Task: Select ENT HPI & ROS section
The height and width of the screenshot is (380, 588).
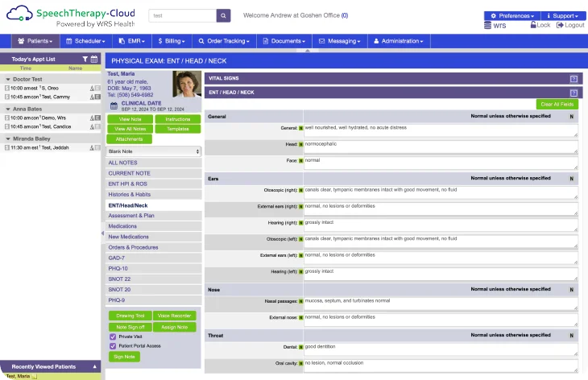Action: 154,184
